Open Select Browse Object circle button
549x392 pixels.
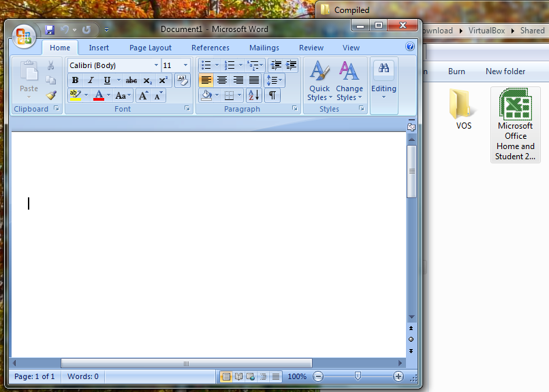pos(411,339)
